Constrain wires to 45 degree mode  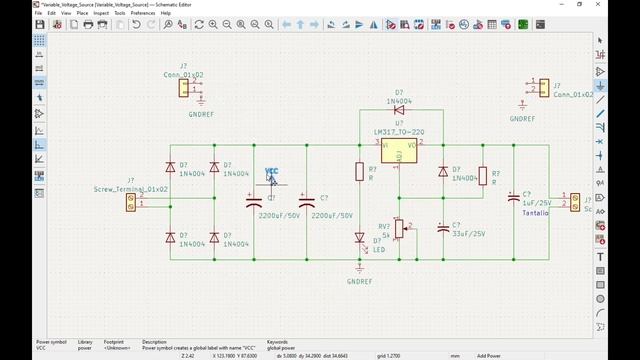(39, 159)
